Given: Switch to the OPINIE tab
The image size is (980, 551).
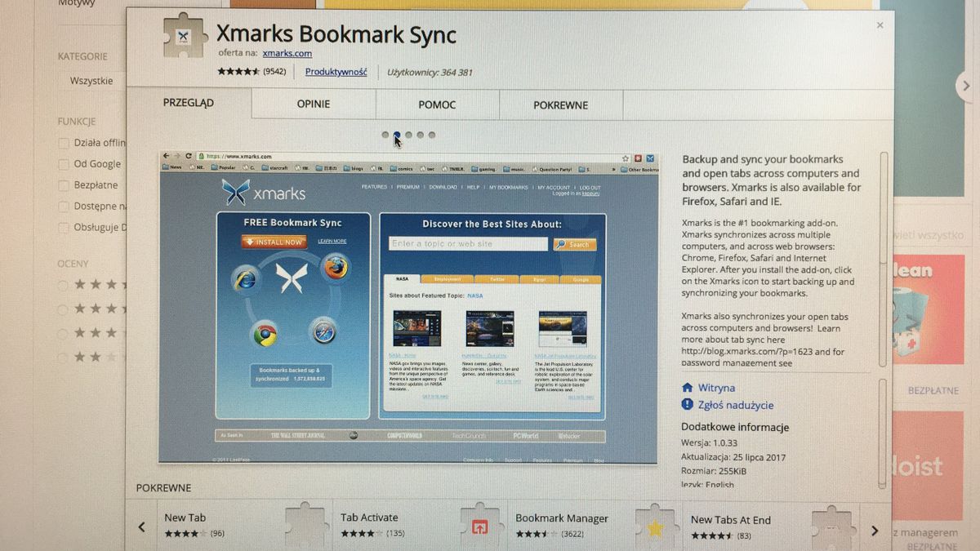Looking at the screenshot, I should (x=314, y=104).
